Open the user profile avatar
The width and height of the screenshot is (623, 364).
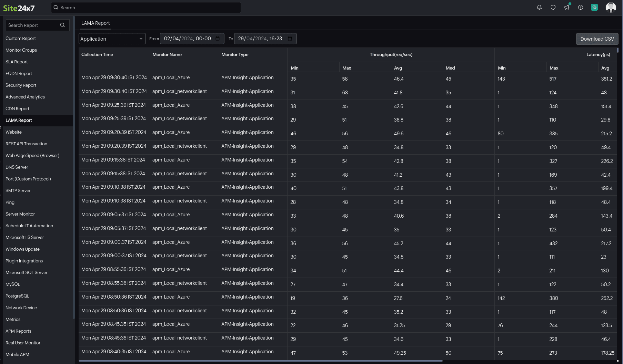(x=611, y=7)
